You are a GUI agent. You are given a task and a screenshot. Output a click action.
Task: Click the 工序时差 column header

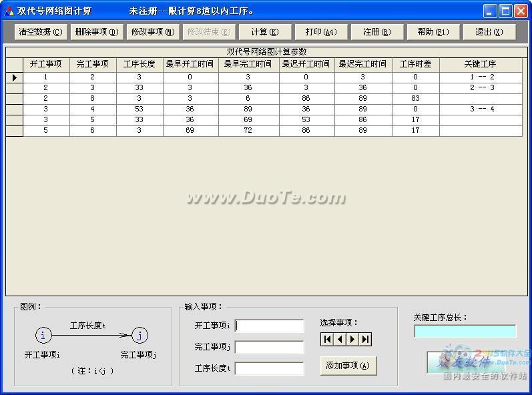click(416, 64)
